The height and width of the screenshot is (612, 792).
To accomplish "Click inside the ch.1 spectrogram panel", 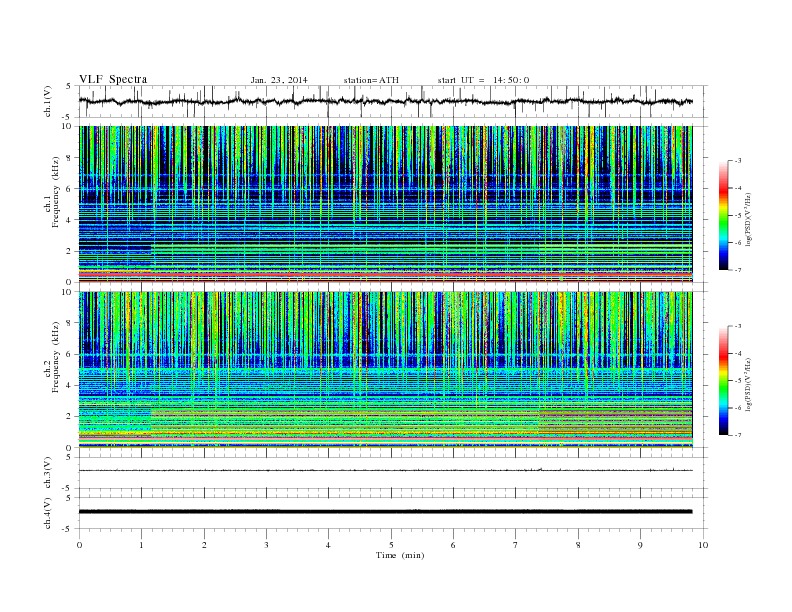I will tap(385, 204).
